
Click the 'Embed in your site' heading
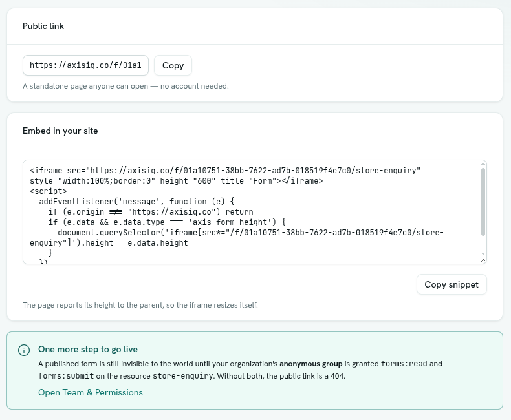coord(60,131)
